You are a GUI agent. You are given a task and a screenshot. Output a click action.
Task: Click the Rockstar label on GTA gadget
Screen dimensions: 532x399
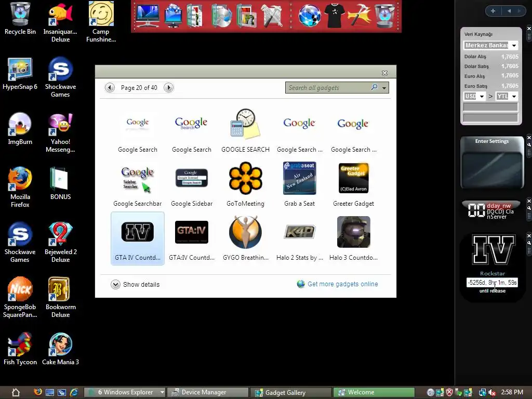click(493, 273)
